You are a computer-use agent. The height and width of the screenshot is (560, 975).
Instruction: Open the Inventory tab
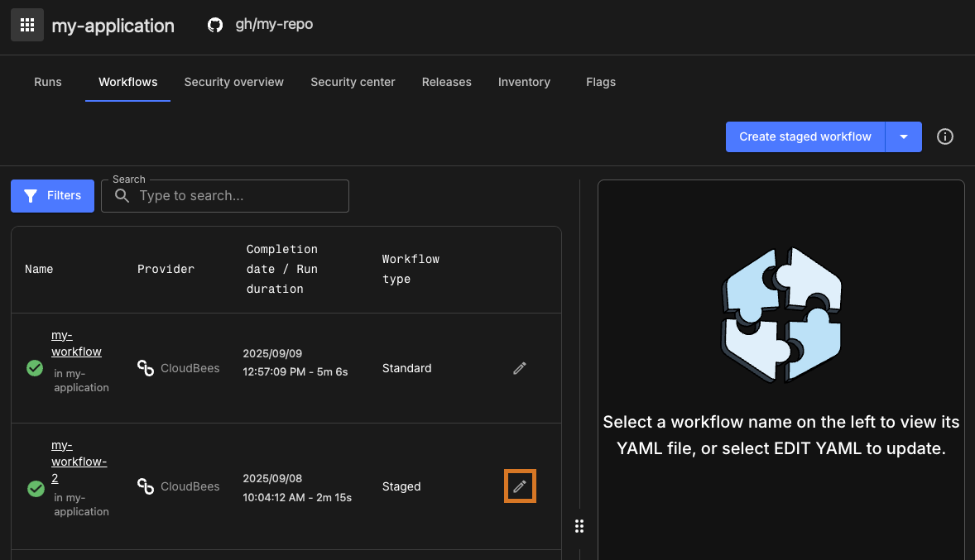pos(524,82)
